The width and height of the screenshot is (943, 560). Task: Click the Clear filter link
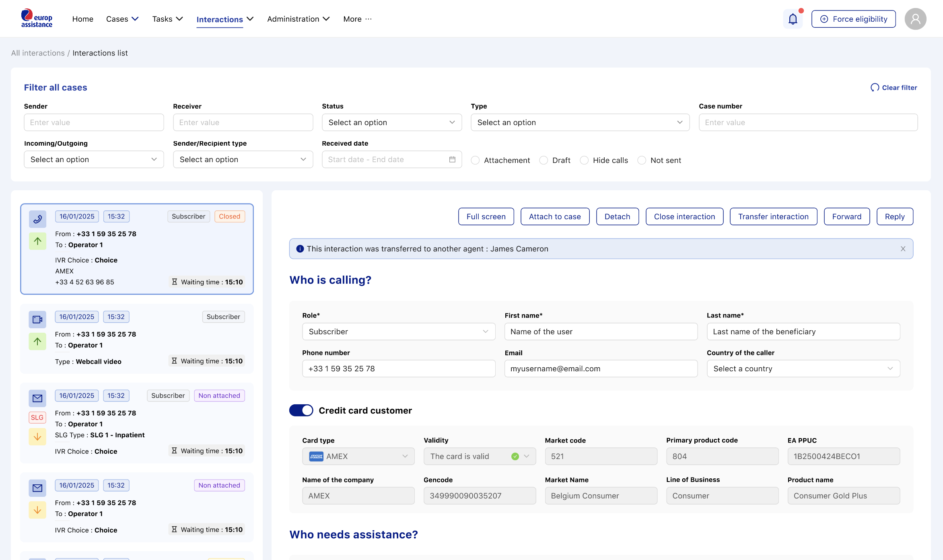point(894,87)
